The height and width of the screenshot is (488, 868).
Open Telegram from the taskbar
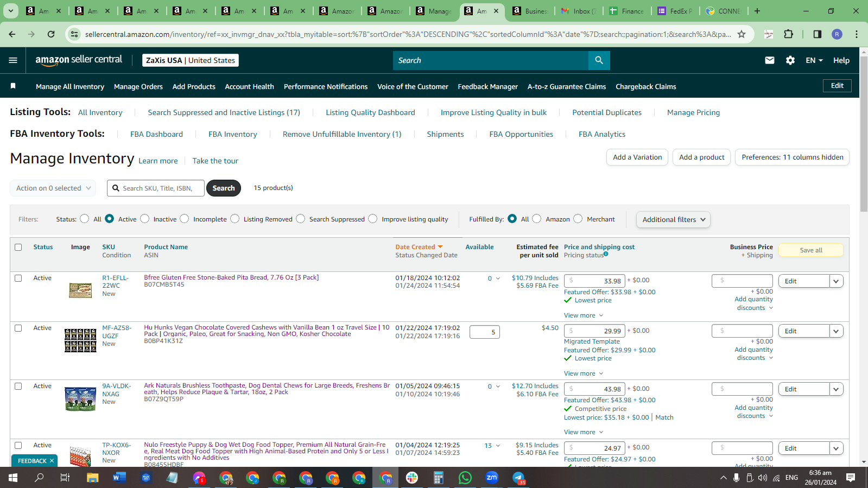[518, 478]
